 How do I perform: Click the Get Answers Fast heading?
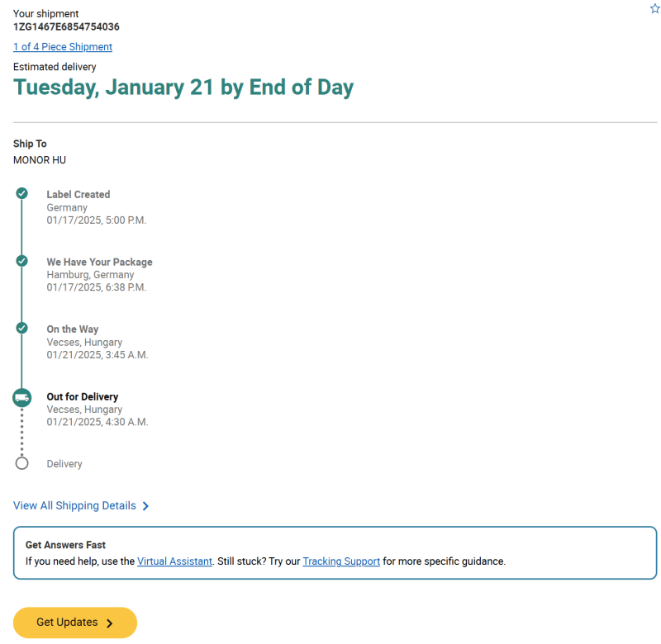pos(65,545)
